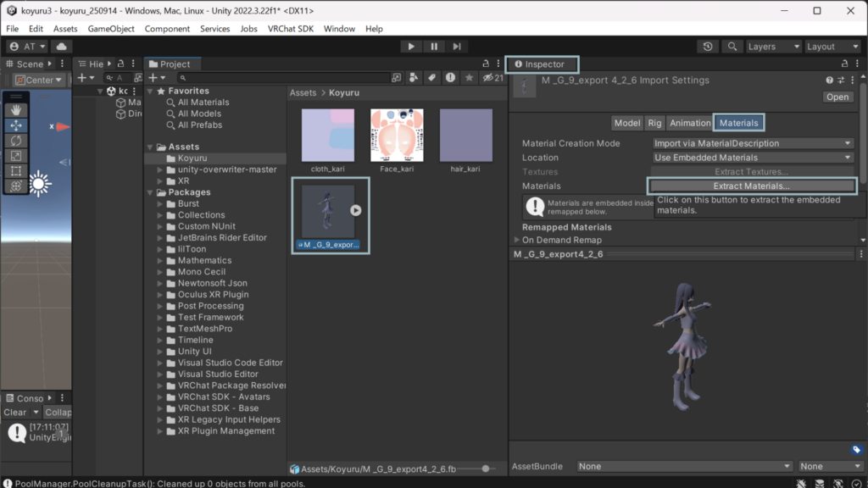Click the Step frame button
868x488 pixels.
[x=457, y=47]
